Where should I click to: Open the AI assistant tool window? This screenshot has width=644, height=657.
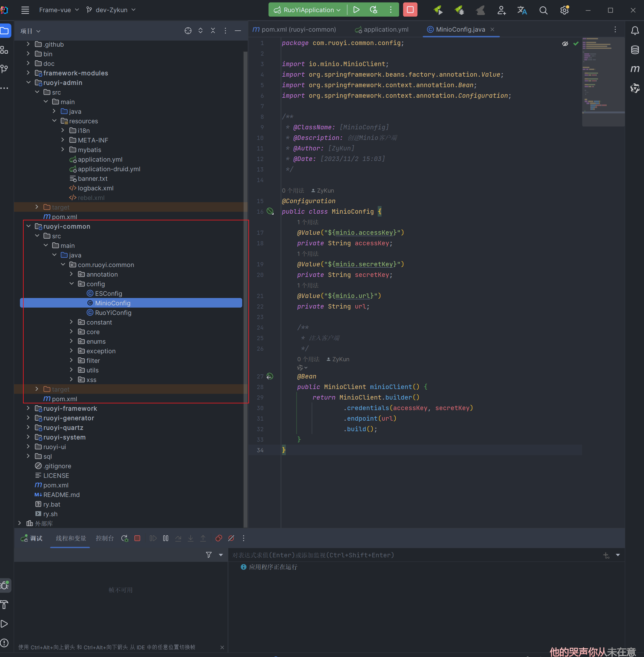pyautogui.click(x=635, y=88)
